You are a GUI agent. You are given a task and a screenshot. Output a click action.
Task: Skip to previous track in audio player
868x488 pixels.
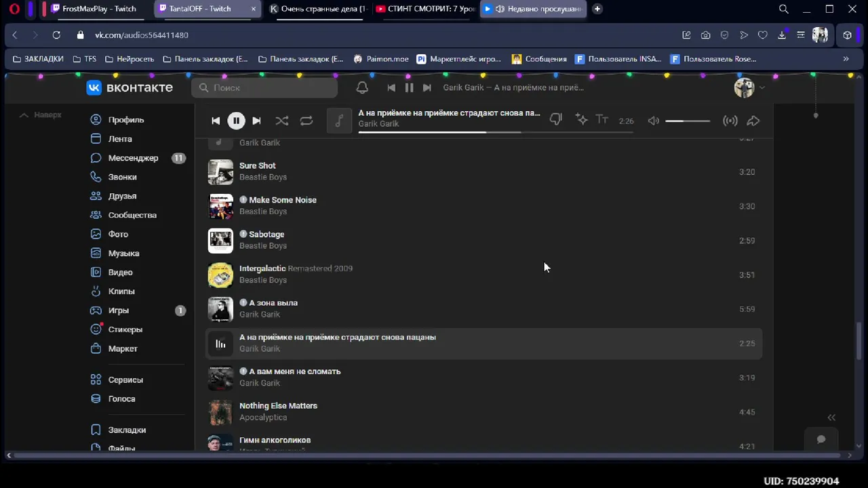tap(216, 121)
